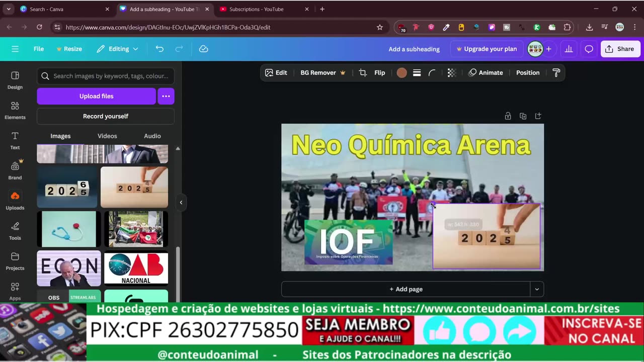Viewport: 644px width, 362px height.
Task: Select copy style paint roller icon
Action: [x=556, y=73]
